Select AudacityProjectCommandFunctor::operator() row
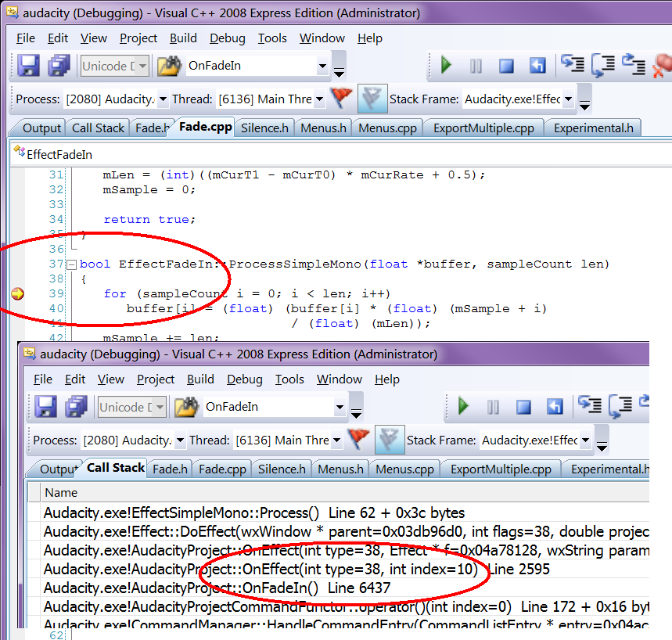672x640 pixels. click(346, 606)
